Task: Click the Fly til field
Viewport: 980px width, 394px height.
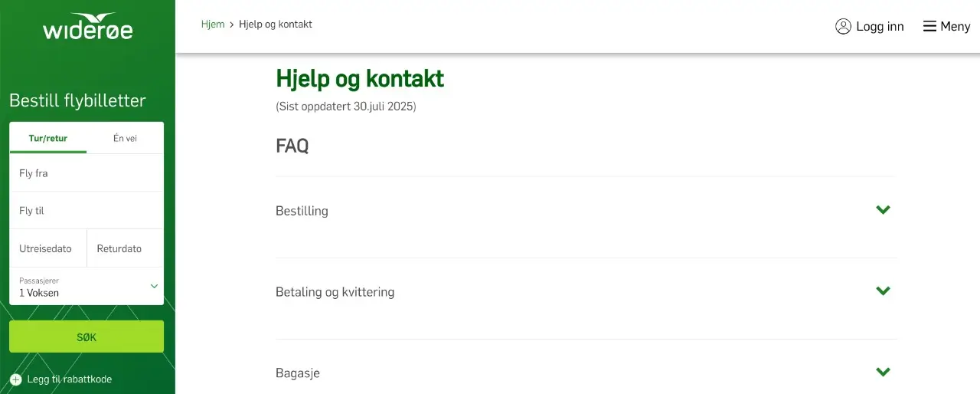Action: click(87, 211)
